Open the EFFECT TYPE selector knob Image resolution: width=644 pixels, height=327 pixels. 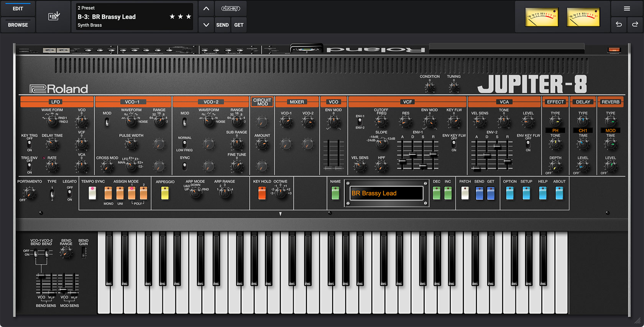point(555,121)
